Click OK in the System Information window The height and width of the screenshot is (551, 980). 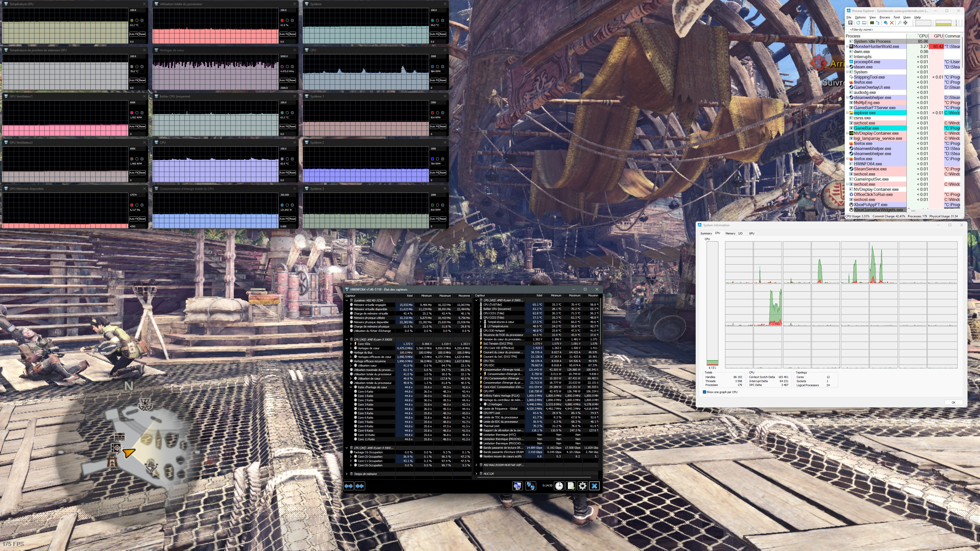pyautogui.click(x=953, y=402)
